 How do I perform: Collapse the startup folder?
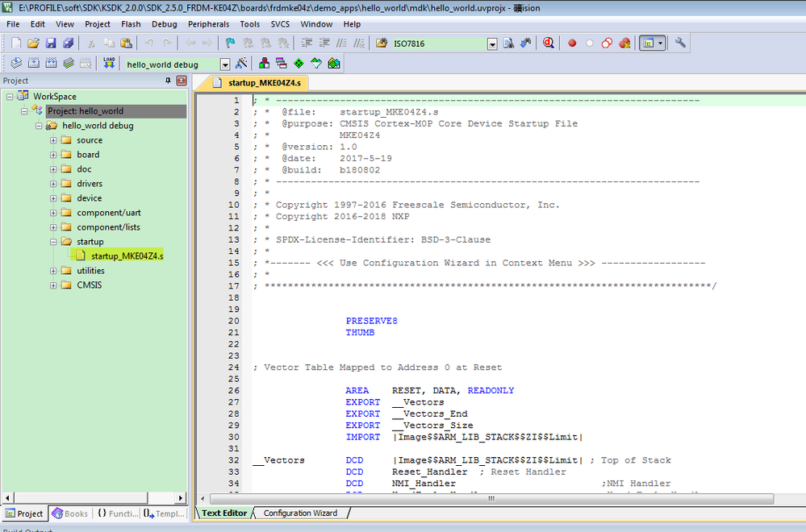(53, 242)
